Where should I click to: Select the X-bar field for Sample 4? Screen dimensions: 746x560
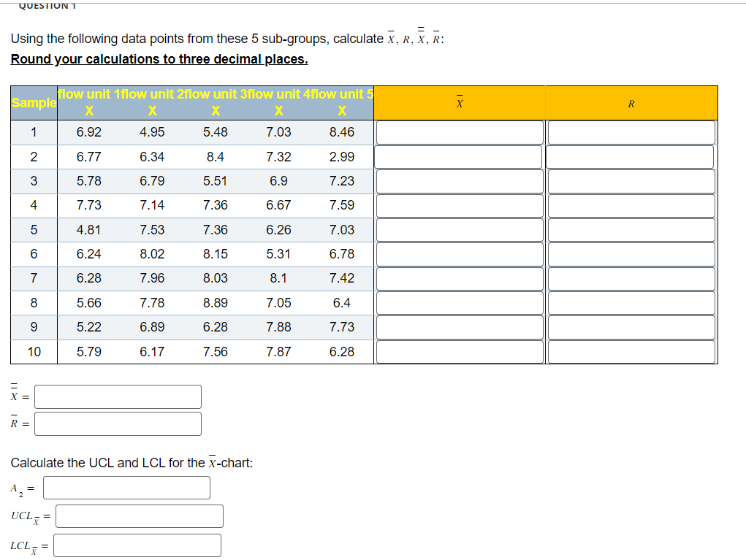(x=459, y=205)
